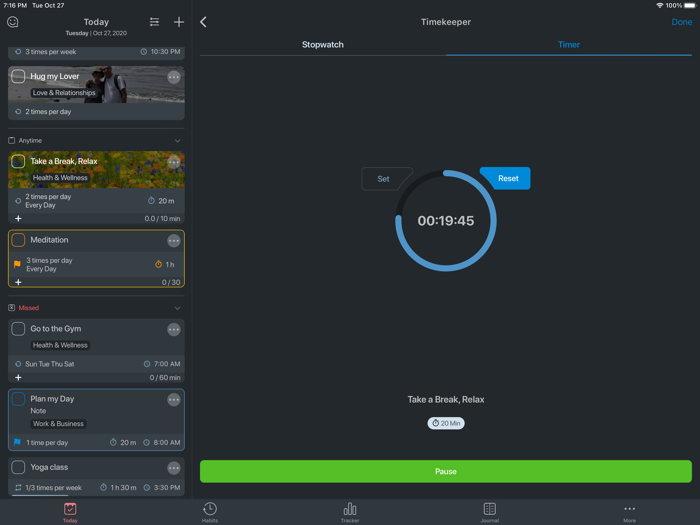This screenshot has height=525, width=700.
Task: Open the Tracker tab
Action: [x=350, y=512]
